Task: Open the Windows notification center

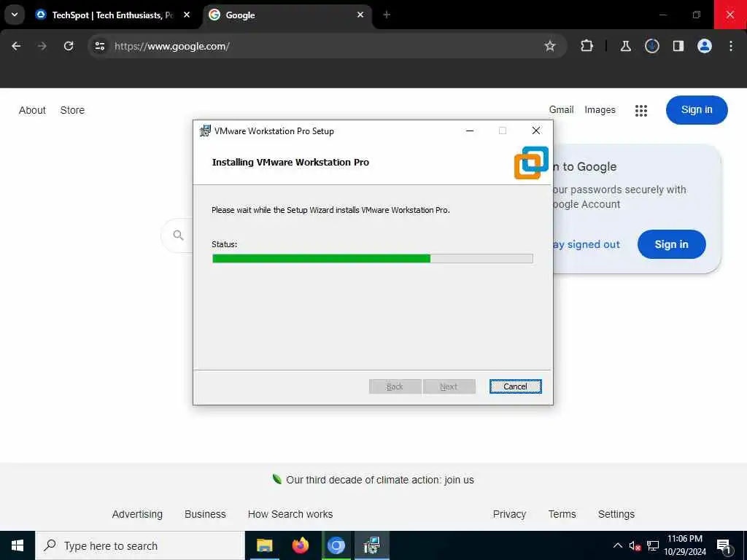Action: tap(724, 547)
